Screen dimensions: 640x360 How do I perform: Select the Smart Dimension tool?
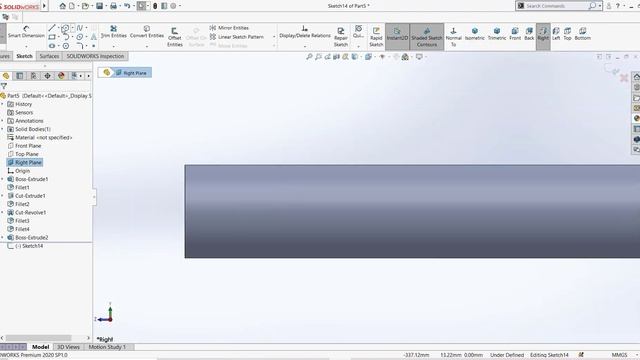tap(26, 32)
